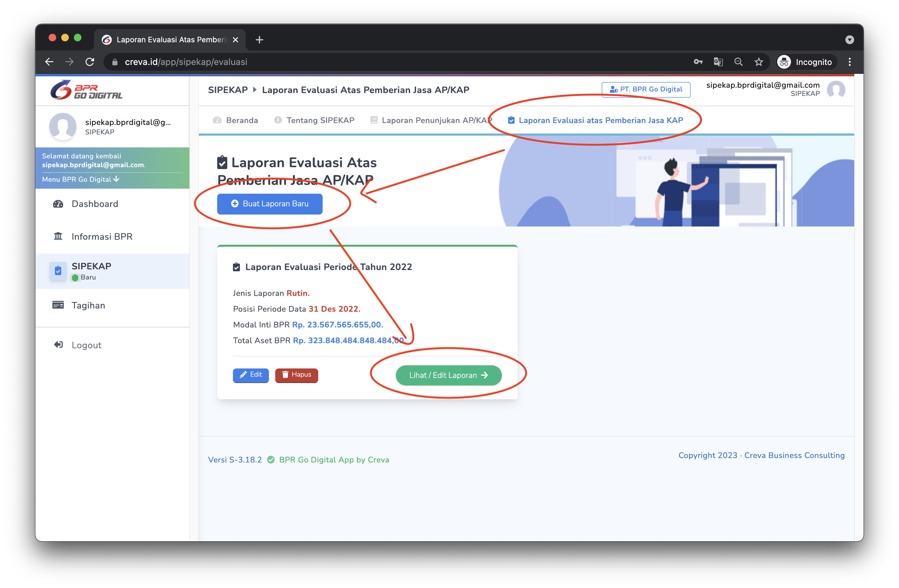Click Modal Inti value Rp. 23.567.565.655,00
This screenshot has width=899, height=588.
[x=337, y=325]
